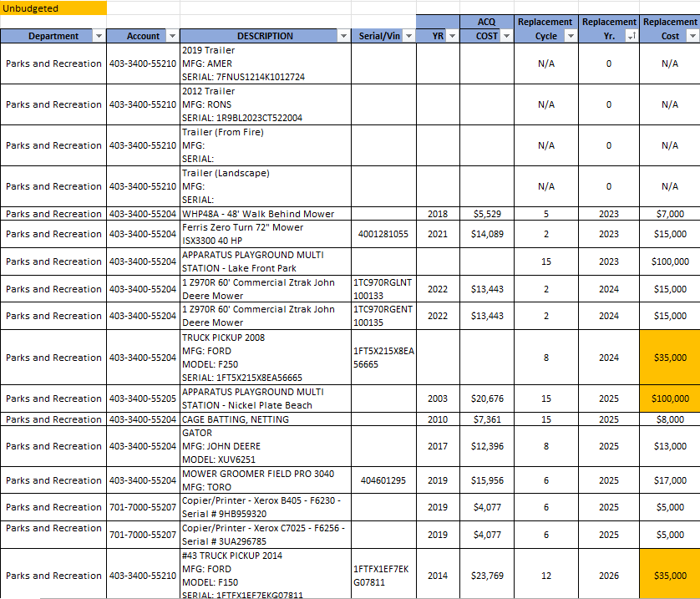Select the DESCRIPTION header cell
Viewport: 700px width, 599px height.
265,36
